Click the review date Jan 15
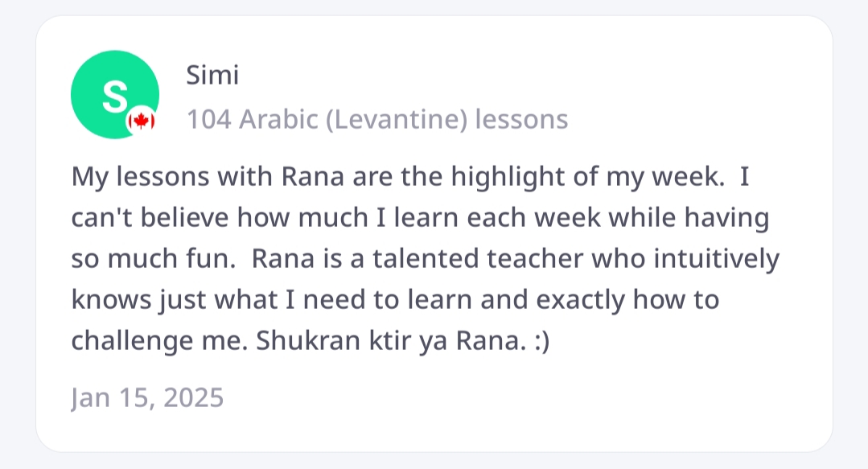This screenshot has width=868, height=469. pos(108,398)
